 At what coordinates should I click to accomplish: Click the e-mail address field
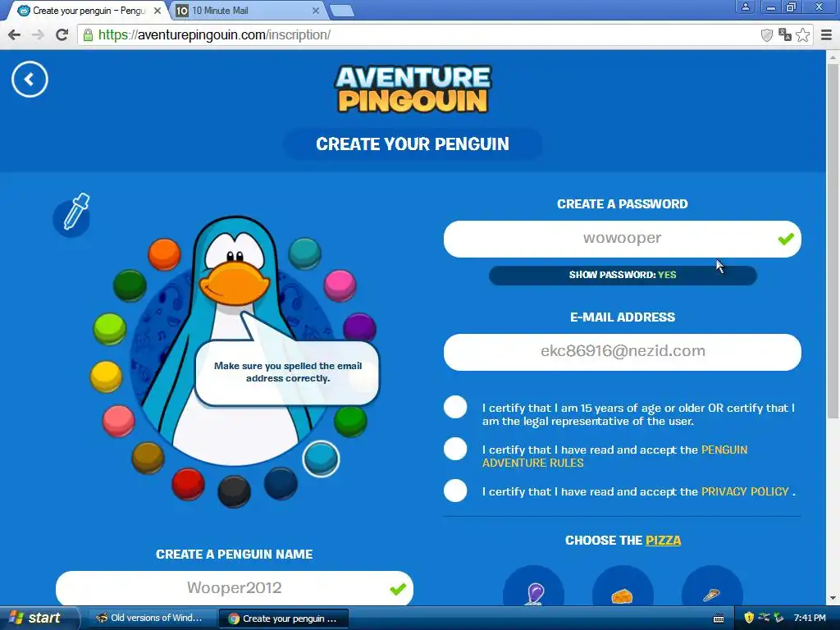pos(622,352)
